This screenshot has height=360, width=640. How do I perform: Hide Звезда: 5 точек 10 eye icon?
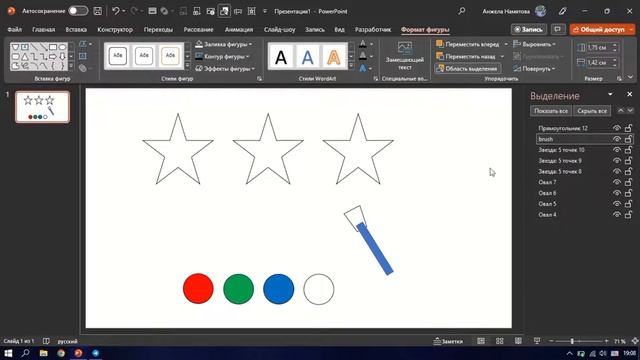[616, 150]
